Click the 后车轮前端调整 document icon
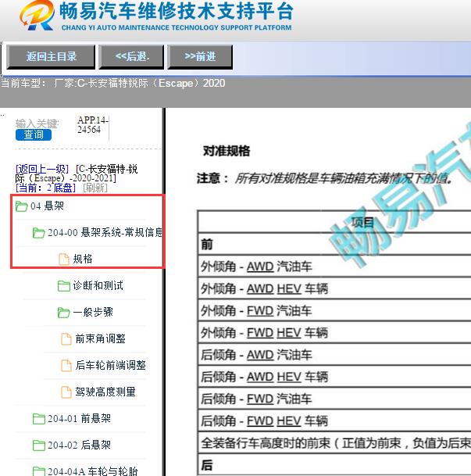 pos(66,366)
